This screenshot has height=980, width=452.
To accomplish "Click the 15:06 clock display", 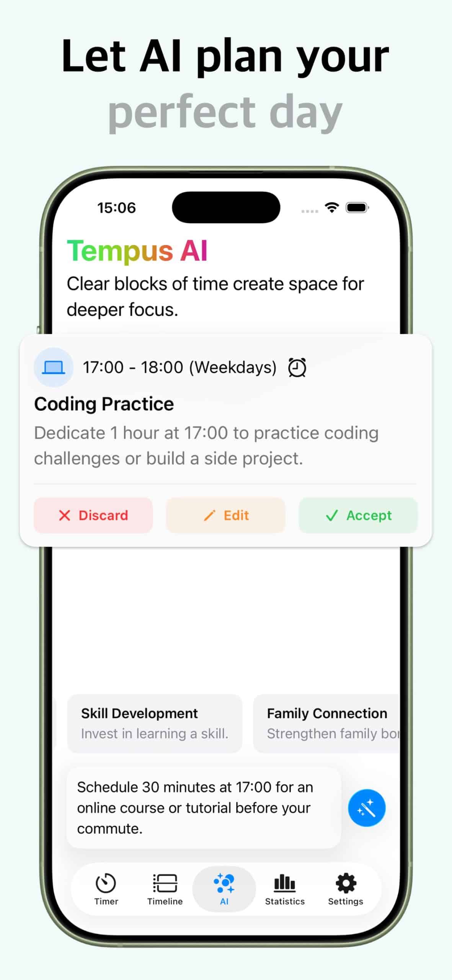I will (116, 208).
